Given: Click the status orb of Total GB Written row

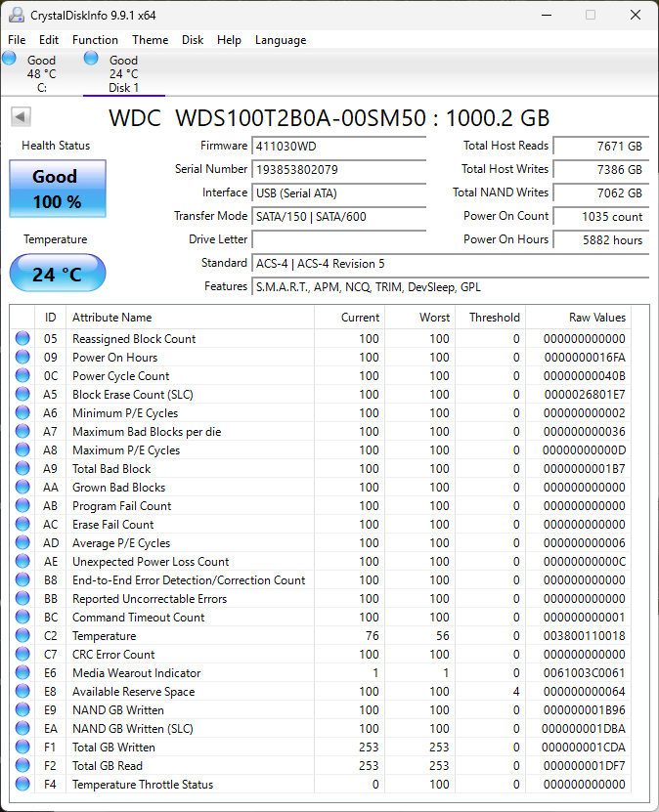Looking at the screenshot, I should pos(22,747).
